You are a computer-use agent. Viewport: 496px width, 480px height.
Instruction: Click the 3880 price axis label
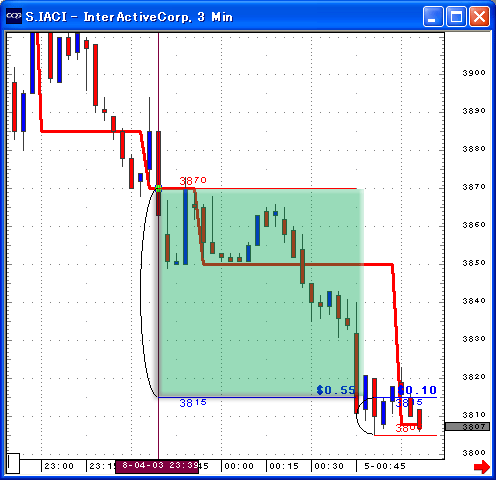pyautogui.click(x=474, y=149)
